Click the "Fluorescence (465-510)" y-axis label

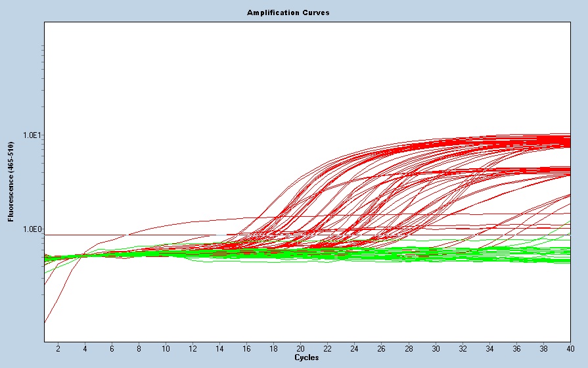(x=11, y=182)
